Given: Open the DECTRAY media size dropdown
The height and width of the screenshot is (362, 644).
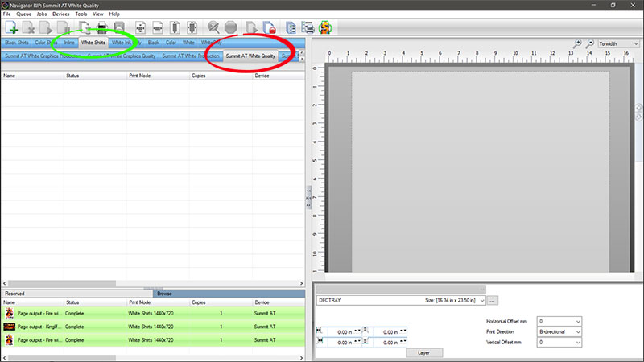Looking at the screenshot, I should click(401, 300).
